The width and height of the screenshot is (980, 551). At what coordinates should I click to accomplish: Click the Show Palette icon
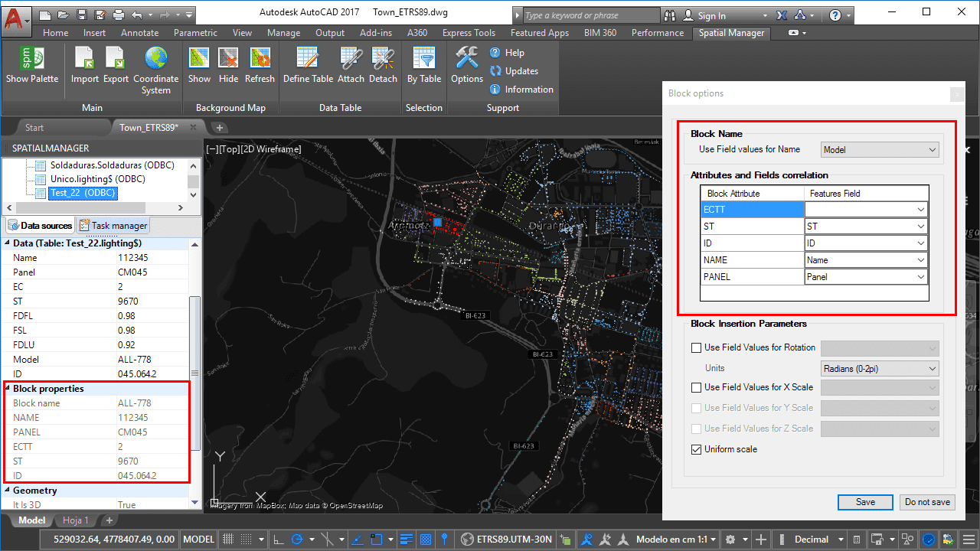[32, 58]
